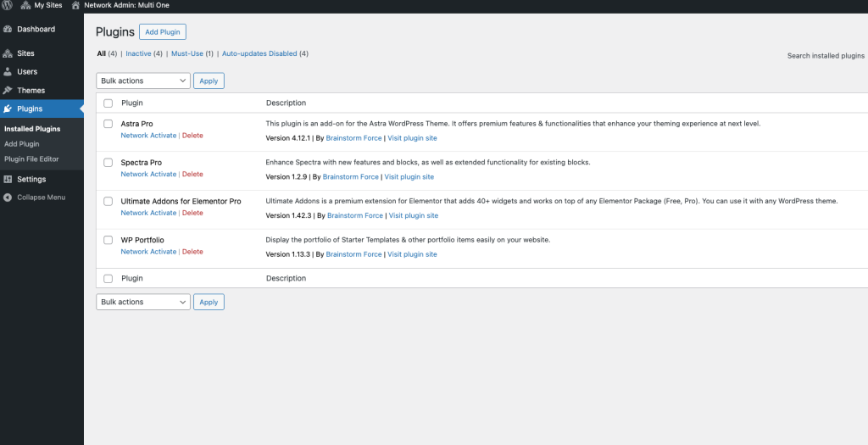This screenshot has height=445, width=868.
Task: Tick the select-all checkbox in table header
Action: pos(108,103)
